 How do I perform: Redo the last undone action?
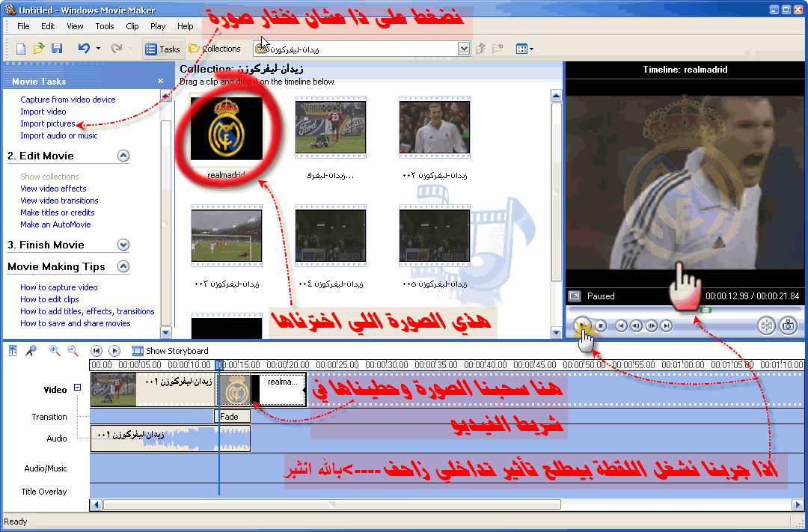(117, 49)
